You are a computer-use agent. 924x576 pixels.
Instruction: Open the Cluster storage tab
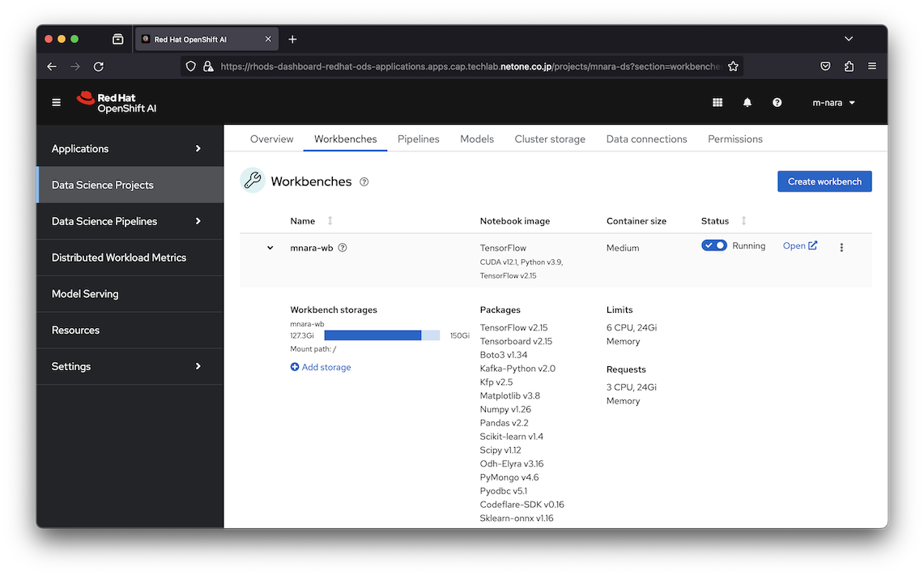point(550,139)
